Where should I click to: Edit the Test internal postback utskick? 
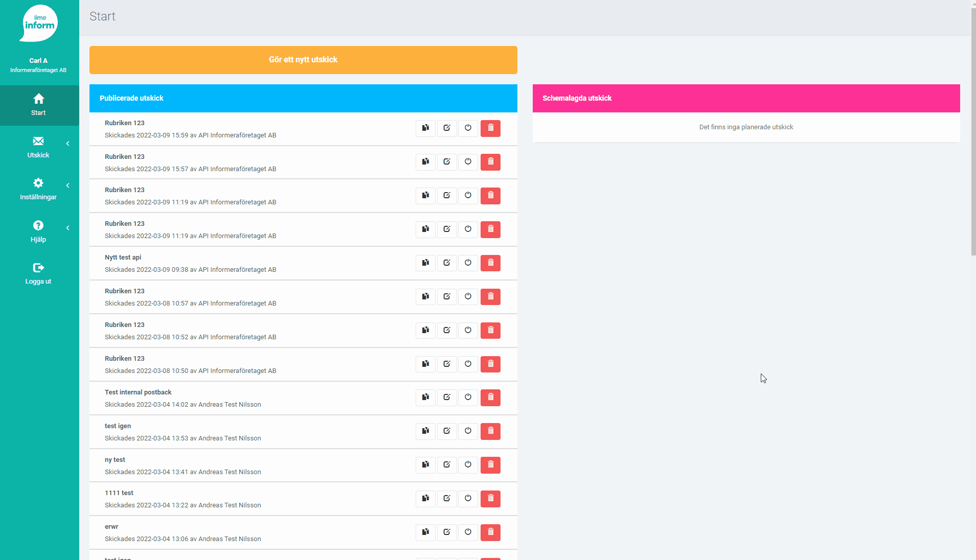pos(447,398)
